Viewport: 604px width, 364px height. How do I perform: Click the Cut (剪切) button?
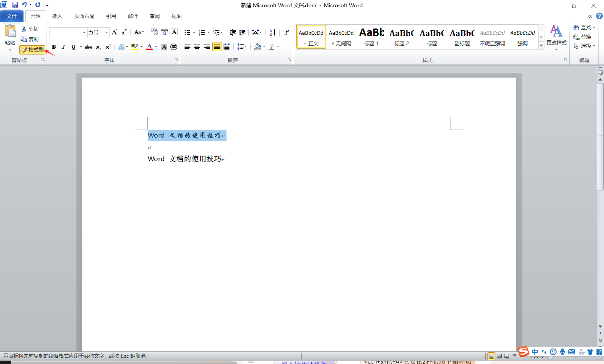click(x=30, y=29)
